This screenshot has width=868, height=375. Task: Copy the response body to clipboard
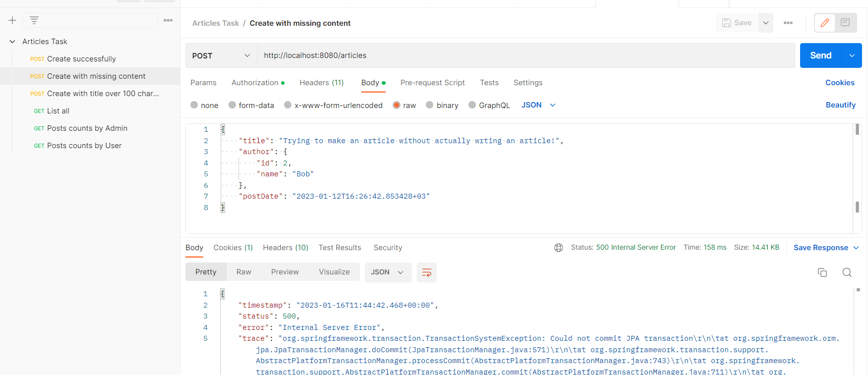coord(822,272)
